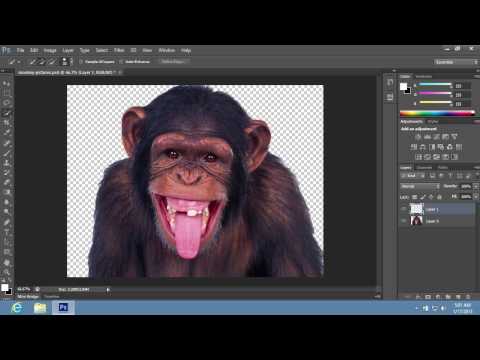Open the status bar document info arrow
This screenshot has height=360, width=480.
108,290
